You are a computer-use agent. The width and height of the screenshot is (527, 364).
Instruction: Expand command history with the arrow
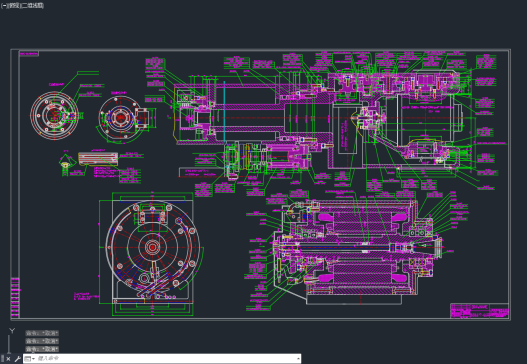click(298, 359)
